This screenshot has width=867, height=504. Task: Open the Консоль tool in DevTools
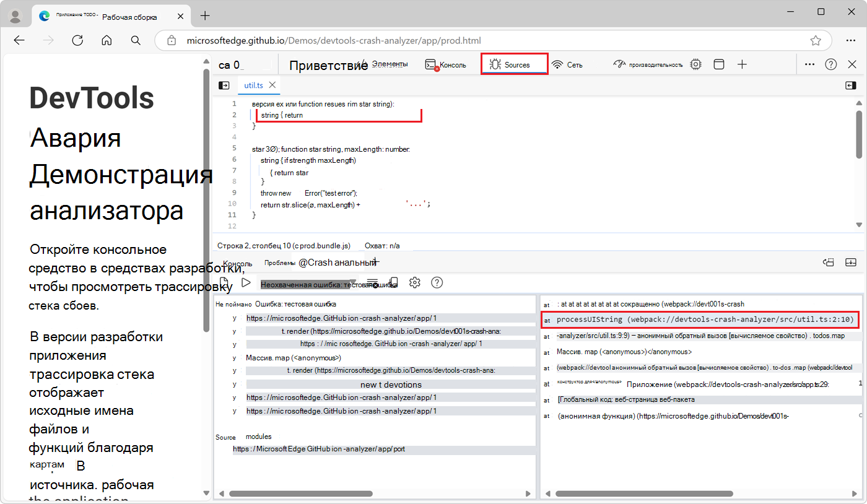click(446, 64)
